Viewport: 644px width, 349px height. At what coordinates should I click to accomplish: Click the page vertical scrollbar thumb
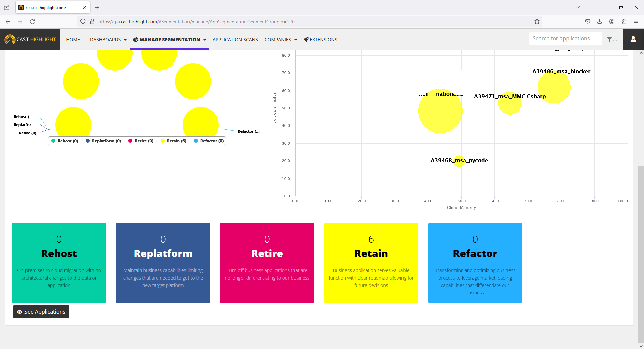(641, 254)
